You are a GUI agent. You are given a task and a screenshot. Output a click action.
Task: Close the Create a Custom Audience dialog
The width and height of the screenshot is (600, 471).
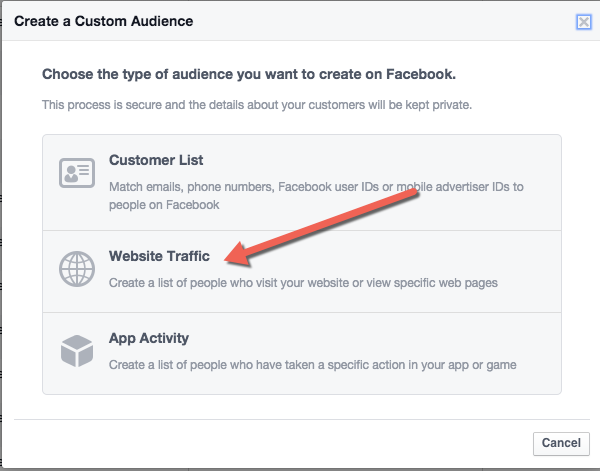584,22
